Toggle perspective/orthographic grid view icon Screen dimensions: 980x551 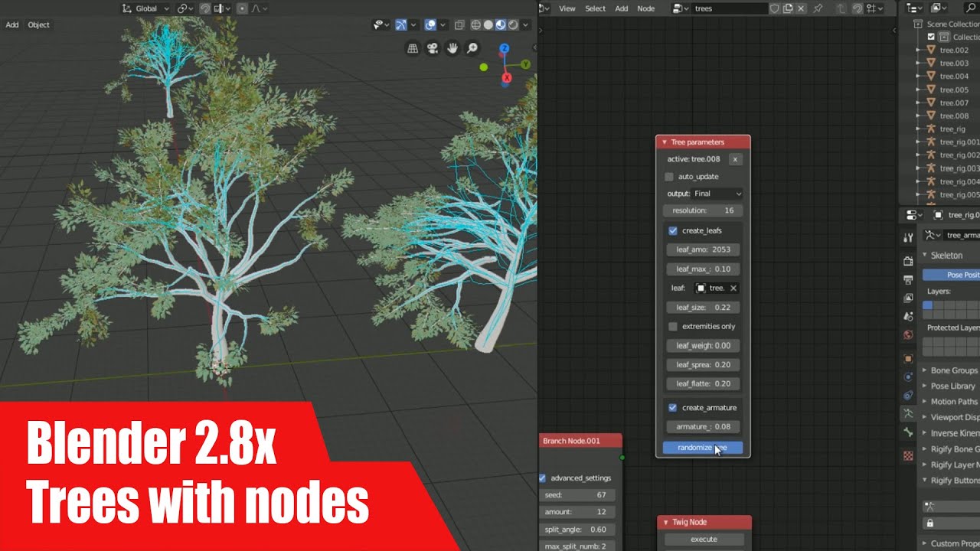(x=413, y=48)
